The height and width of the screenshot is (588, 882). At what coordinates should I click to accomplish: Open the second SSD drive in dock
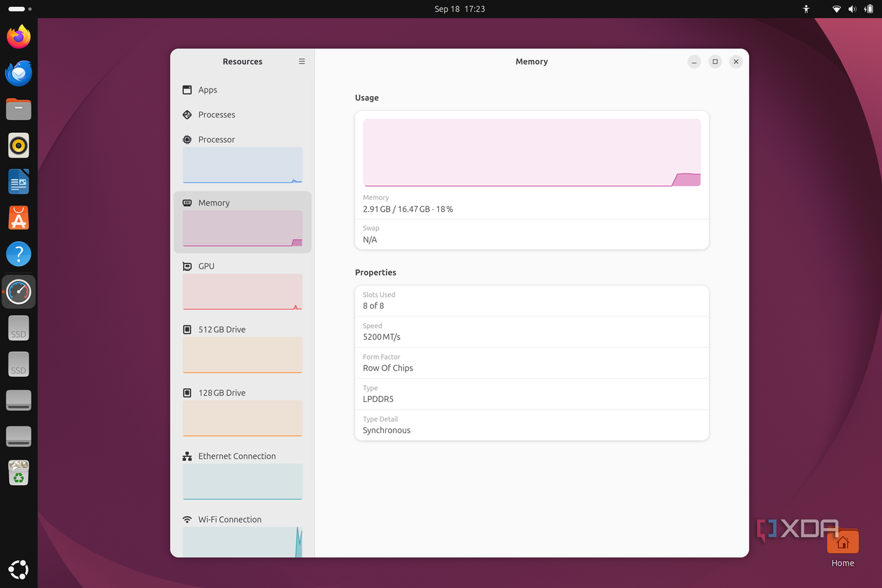point(19,364)
